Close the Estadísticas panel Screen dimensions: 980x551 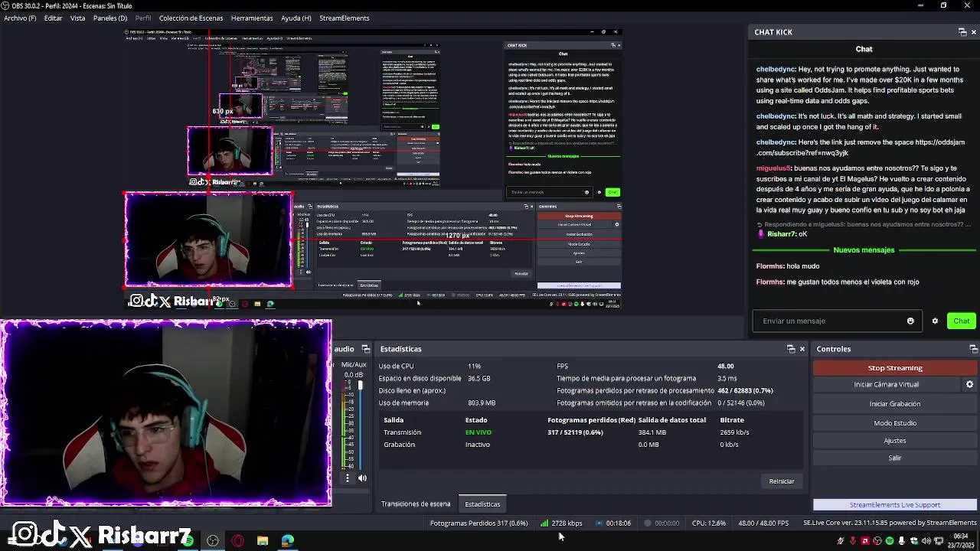(802, 349)
